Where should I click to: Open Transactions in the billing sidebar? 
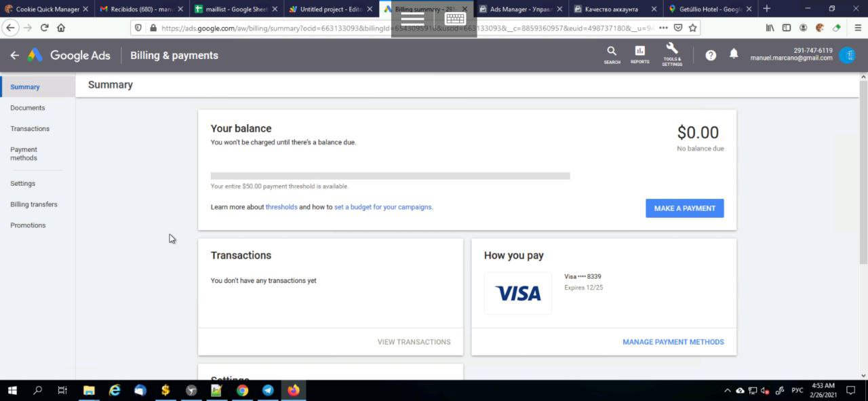tap(30, 129)
